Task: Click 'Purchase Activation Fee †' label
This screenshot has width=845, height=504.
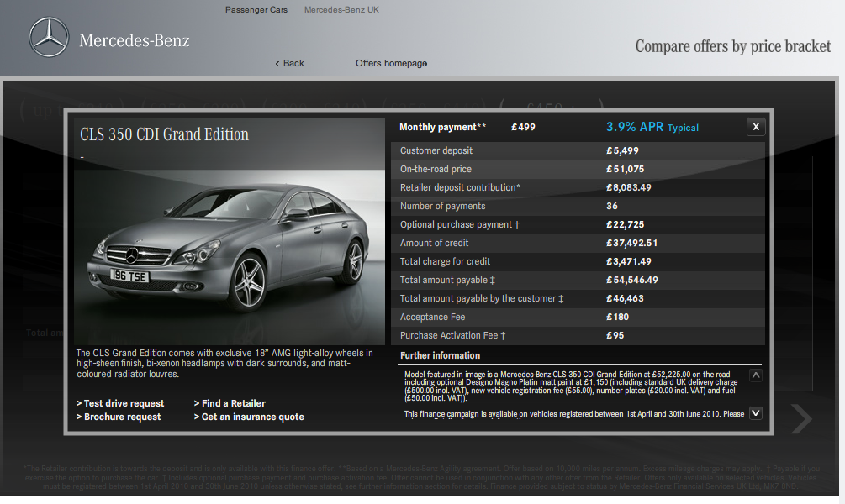Action: click(x=452, y=335)
